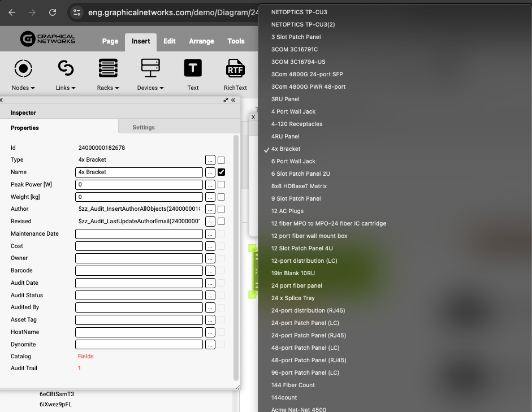
Task: Choose 24 port fiber panel from list
Action: (296, 285)
